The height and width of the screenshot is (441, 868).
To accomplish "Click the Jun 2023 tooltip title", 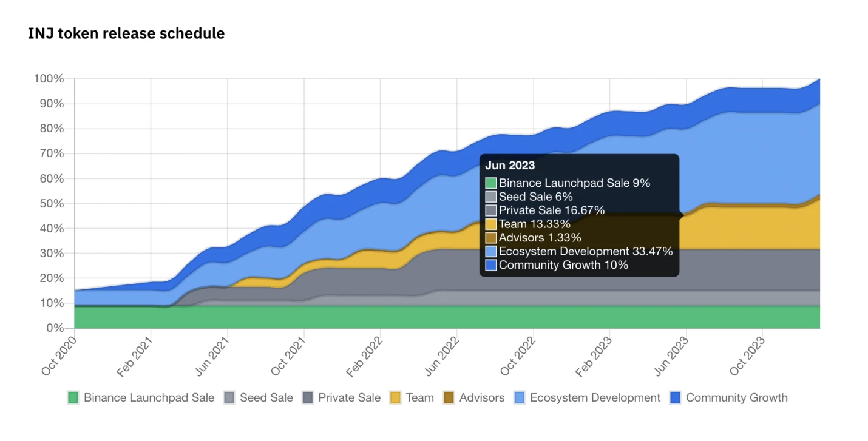I will coord(510,166).
